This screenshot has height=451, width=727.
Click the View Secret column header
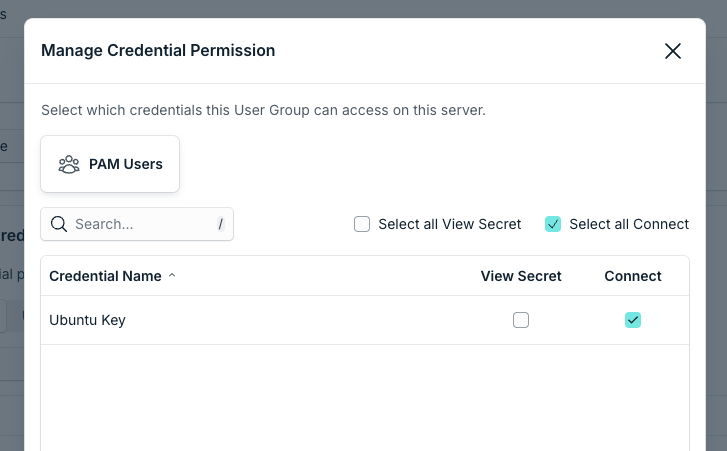pos(521,276)
